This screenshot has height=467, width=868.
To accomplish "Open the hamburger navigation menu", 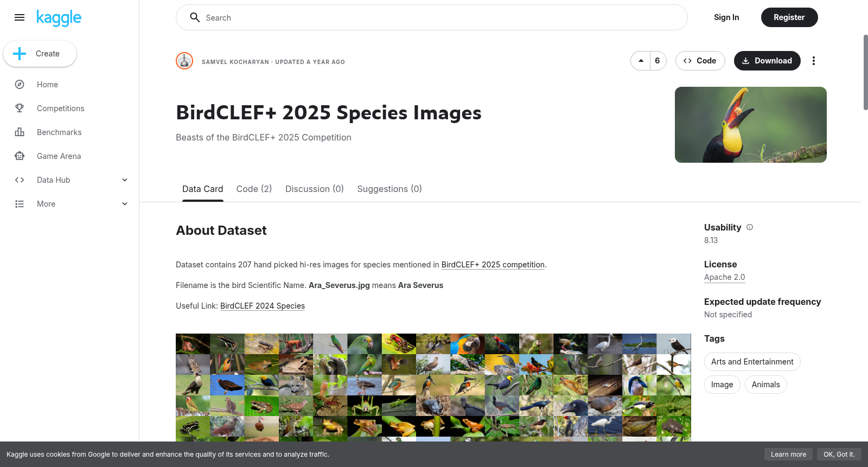I will point(20,17).
